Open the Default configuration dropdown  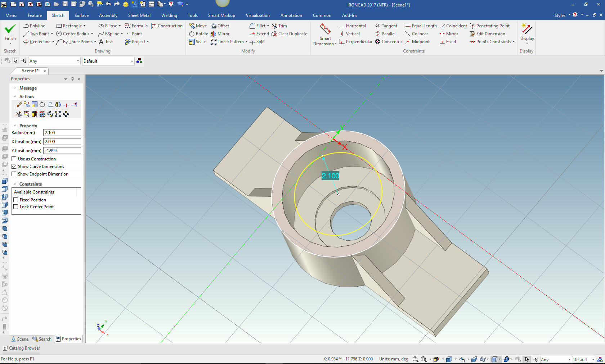(108, 61)
